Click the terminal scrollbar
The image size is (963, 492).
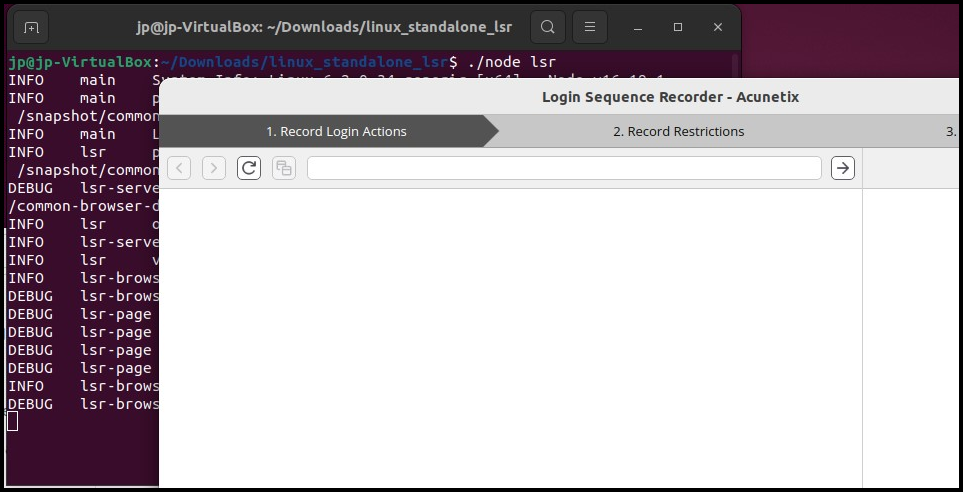735,68
